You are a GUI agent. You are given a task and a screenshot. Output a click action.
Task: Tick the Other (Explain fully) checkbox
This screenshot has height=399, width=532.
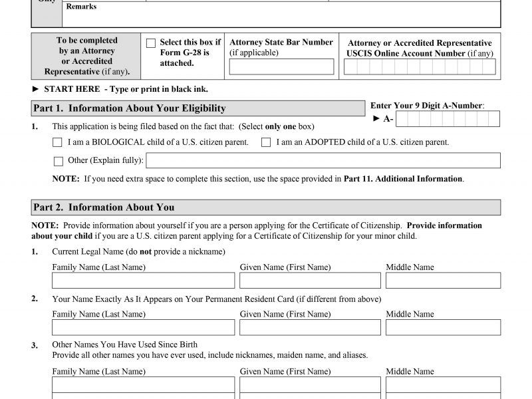(59, 161)
